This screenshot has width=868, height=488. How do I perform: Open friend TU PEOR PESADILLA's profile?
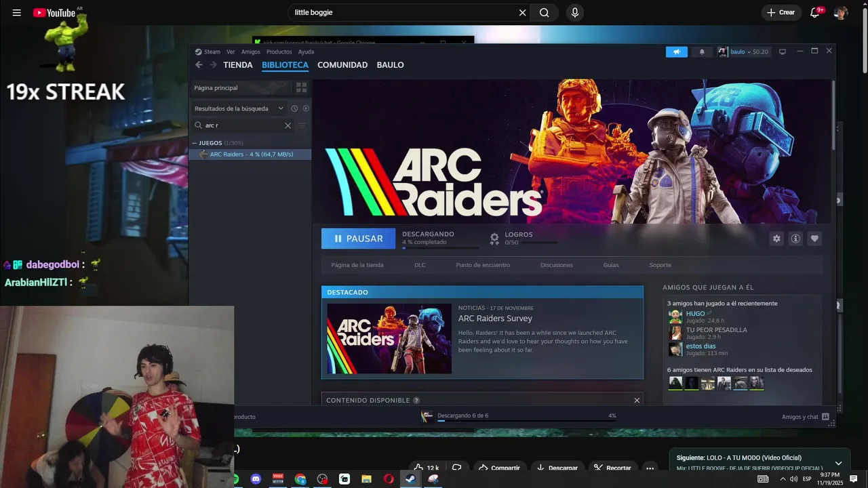click(x=716, y=330)
